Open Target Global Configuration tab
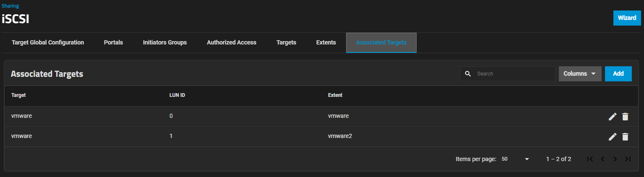Viewport: 644px width, 177px height. pos(48,42)
